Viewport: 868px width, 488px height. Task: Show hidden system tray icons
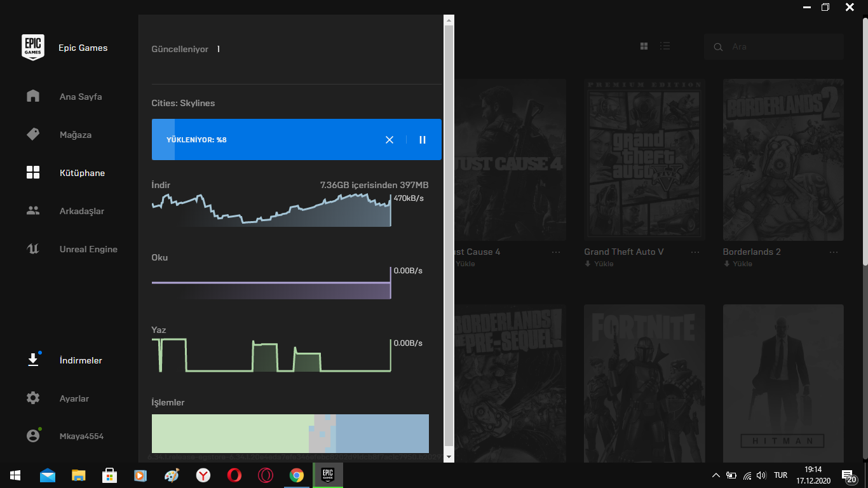click(716, 475)
